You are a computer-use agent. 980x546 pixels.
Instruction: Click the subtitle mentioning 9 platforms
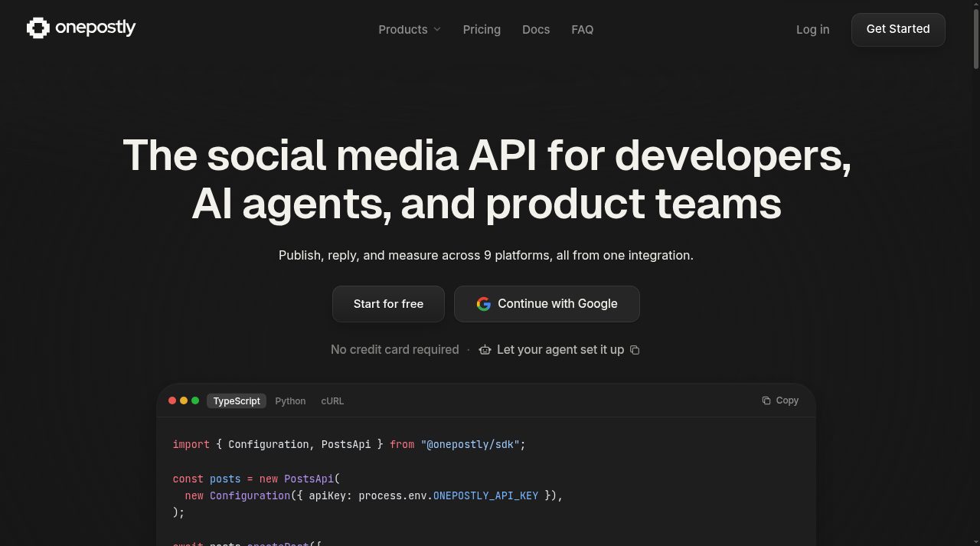(486, 255)
